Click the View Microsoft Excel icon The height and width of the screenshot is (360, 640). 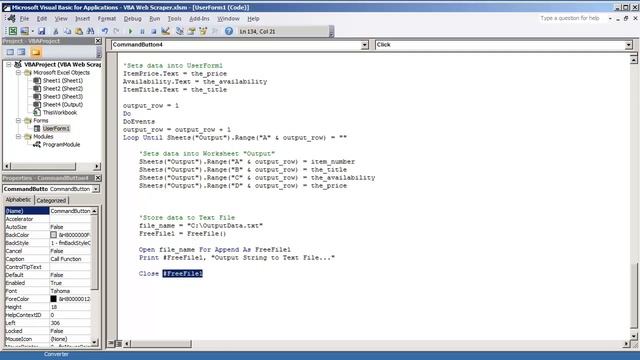pos(13,31)
